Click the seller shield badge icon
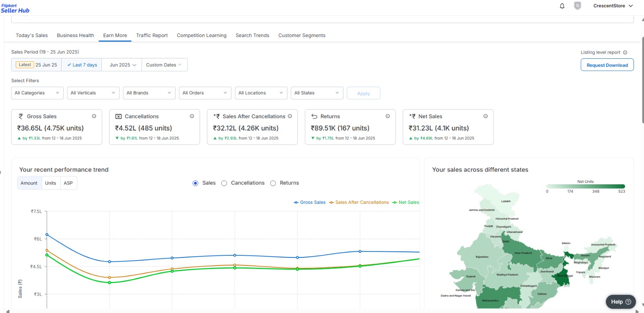Viewport: 644px width, 313px height. pos(578,6)
